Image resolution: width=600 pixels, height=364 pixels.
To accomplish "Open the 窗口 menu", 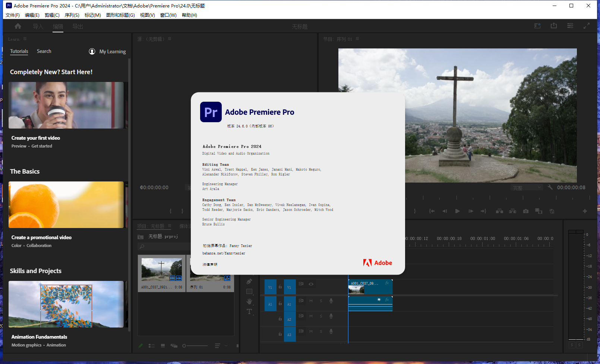I will (168, 15).
